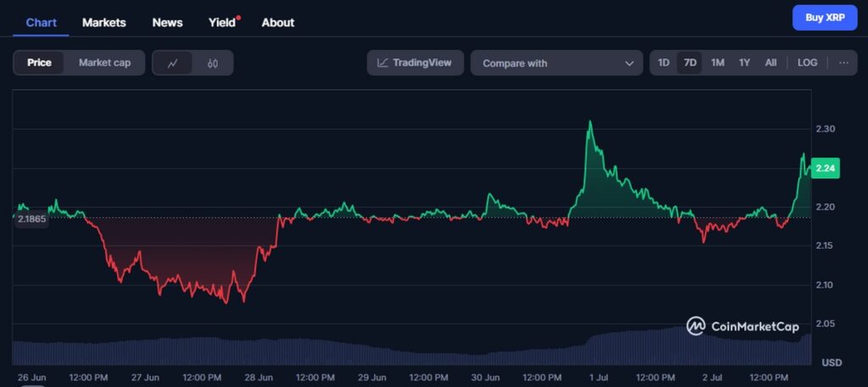Click the 2.24 current price label
Screen dimensions: 868x387
pyautogui.click(x=825, y=169)
